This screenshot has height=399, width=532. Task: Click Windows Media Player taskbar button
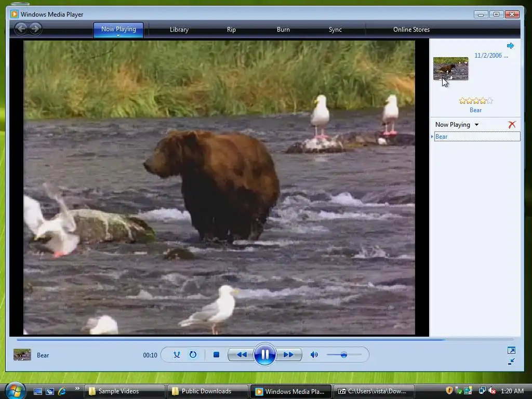coord(291,391)
